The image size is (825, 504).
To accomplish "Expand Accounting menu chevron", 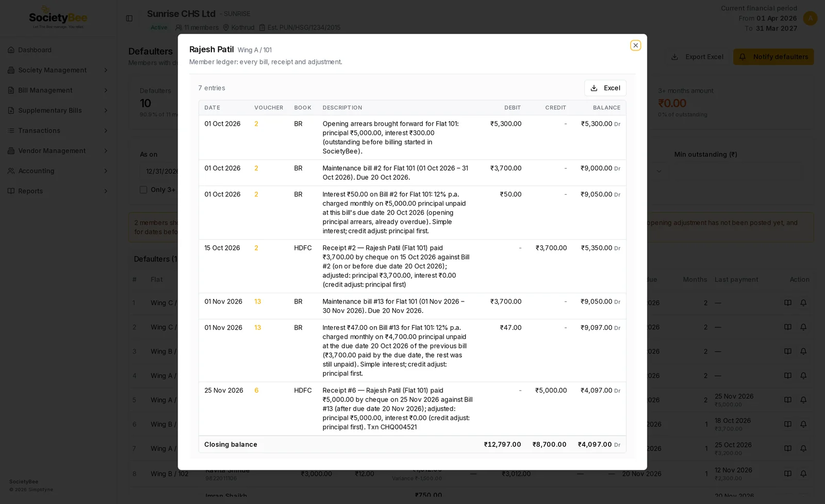I will pyautogui.click(x=106, y=171).
